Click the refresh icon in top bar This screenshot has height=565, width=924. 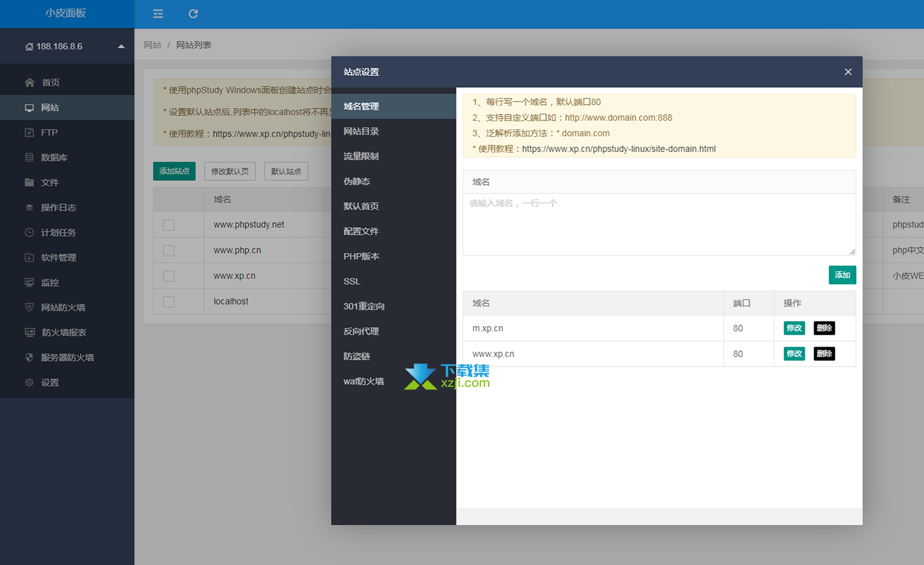pyautogui.click(x=193, y=14)
